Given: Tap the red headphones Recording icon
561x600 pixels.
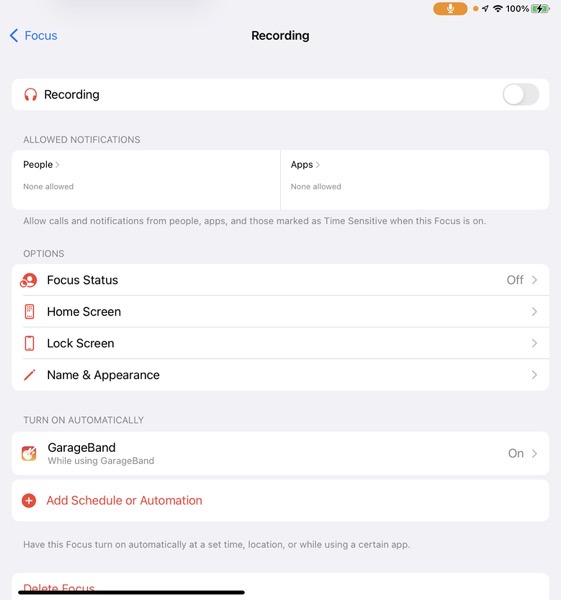Looking at the screenshot, I should click(31, 95).
